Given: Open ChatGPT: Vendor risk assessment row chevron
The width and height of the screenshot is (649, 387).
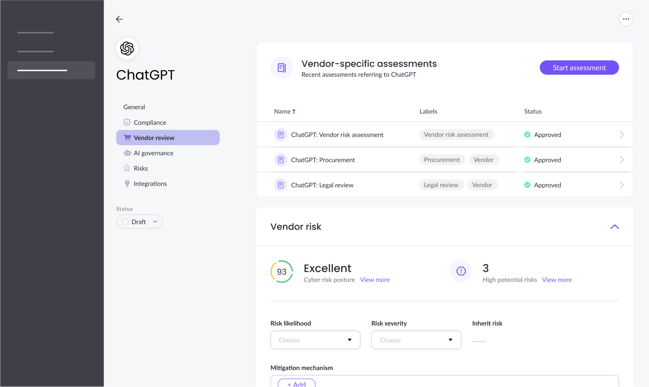Looking at the screenshot, I should (621, 135).
